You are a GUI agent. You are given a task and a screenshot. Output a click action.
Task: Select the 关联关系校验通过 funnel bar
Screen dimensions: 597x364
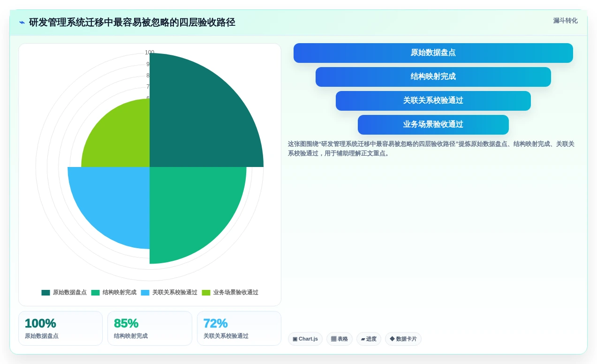(433, 101)
